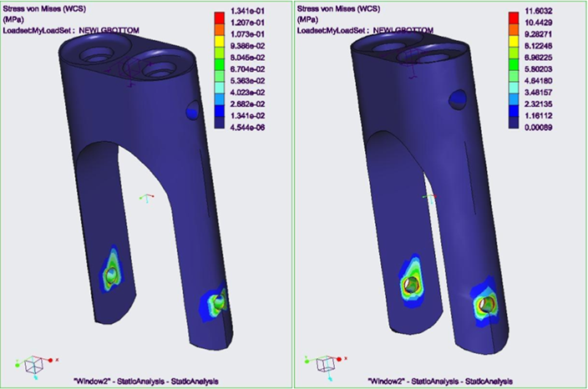Click the left "Window2" - StaticAnalysis caption
This screenshot has height=389, width=588.
point(146,380)
